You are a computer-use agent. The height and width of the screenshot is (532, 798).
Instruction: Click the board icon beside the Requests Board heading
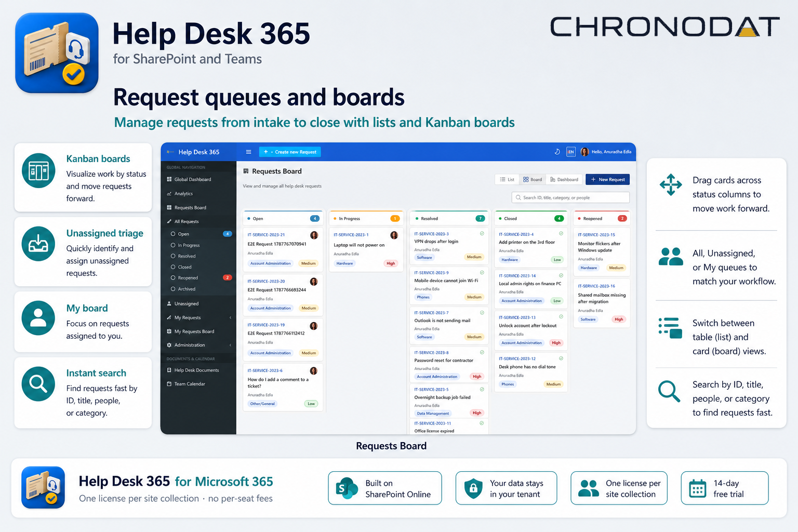pos(246,171)
